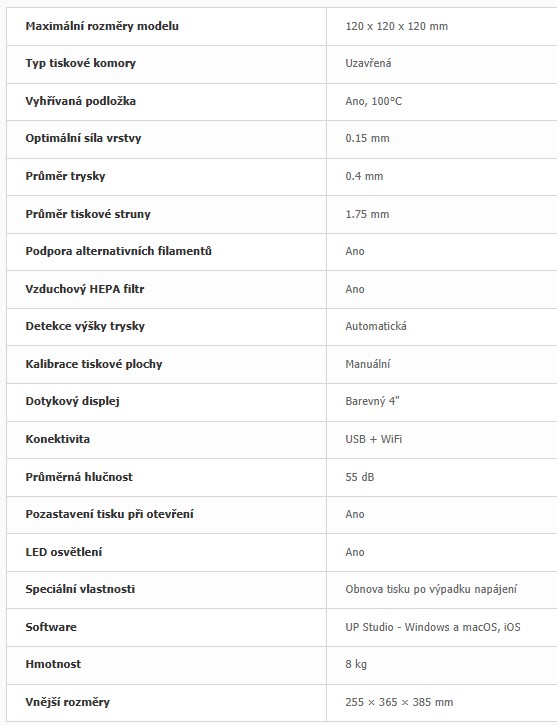Image resolution: width=557 pixels, height=725 pixels.
Task: Click the Typ tiskové komory row label
Action: pyautogui.click(x=80, y=63)
